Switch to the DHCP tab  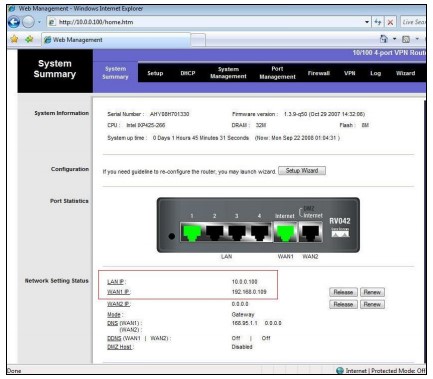tap(188, 73)
